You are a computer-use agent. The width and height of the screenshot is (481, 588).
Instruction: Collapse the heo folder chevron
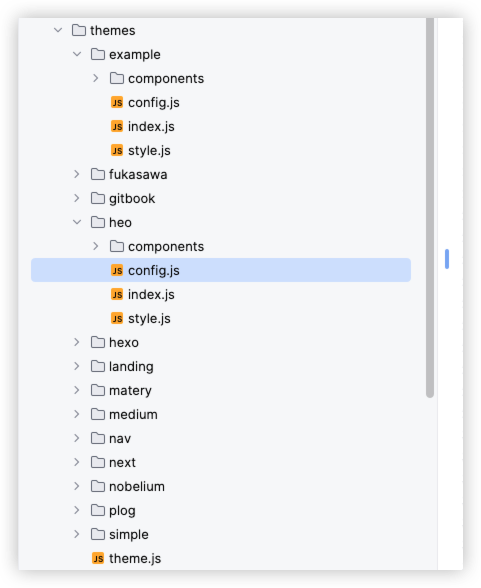tap(77, 222)
